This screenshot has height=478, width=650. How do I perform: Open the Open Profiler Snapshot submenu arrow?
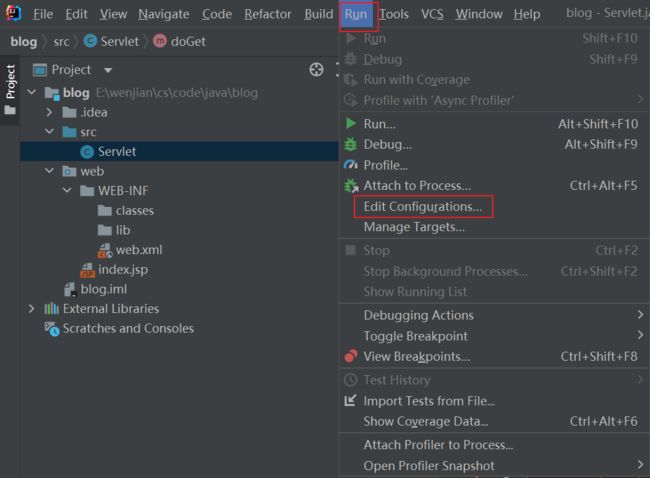[640, 464]
